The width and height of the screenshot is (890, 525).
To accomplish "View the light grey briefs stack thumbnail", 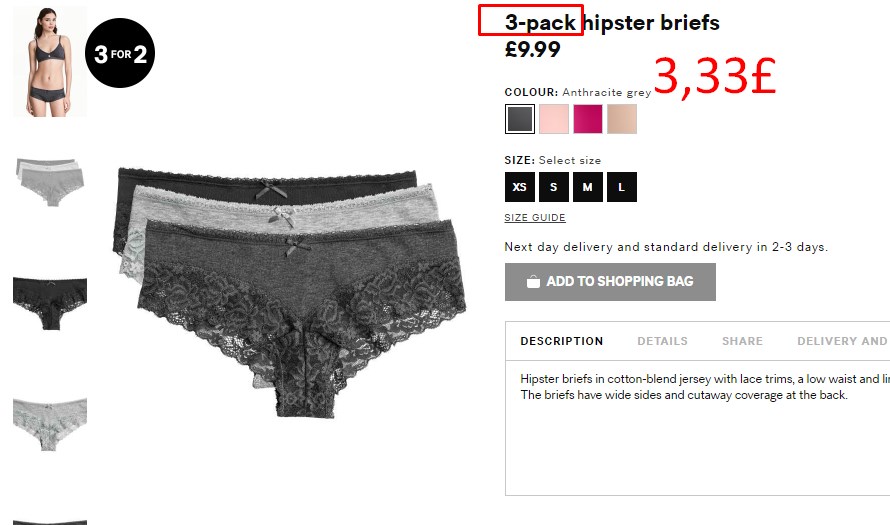I will tap(50, 182).
